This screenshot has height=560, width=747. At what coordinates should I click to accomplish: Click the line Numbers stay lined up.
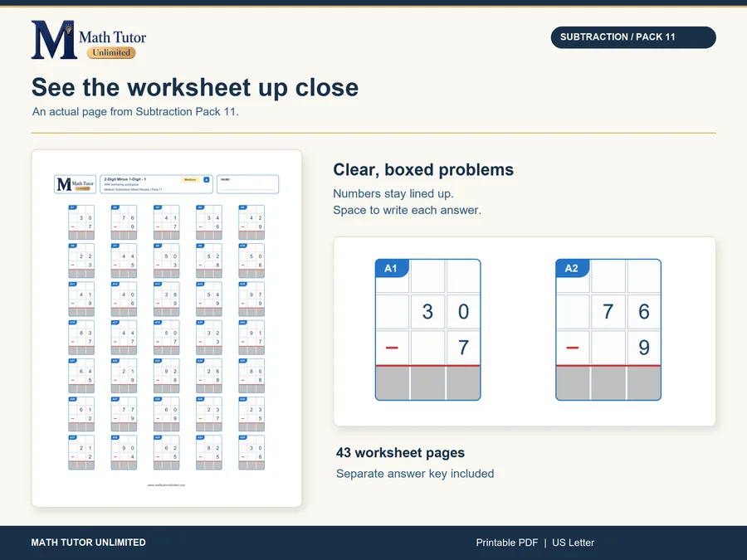pos(393,193)
